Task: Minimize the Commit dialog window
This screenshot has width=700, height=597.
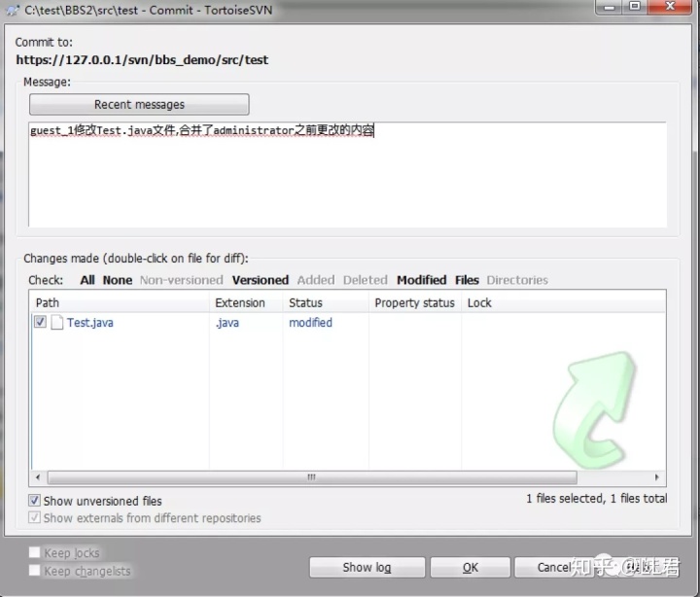Action: 610,7
